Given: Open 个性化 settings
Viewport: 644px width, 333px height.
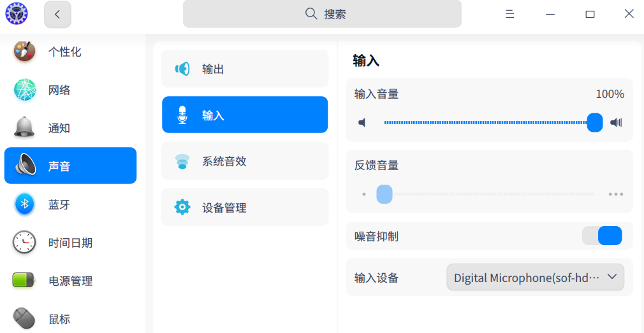Looking at the screenshot, I should pyautogui.click(x=70, y=52).
